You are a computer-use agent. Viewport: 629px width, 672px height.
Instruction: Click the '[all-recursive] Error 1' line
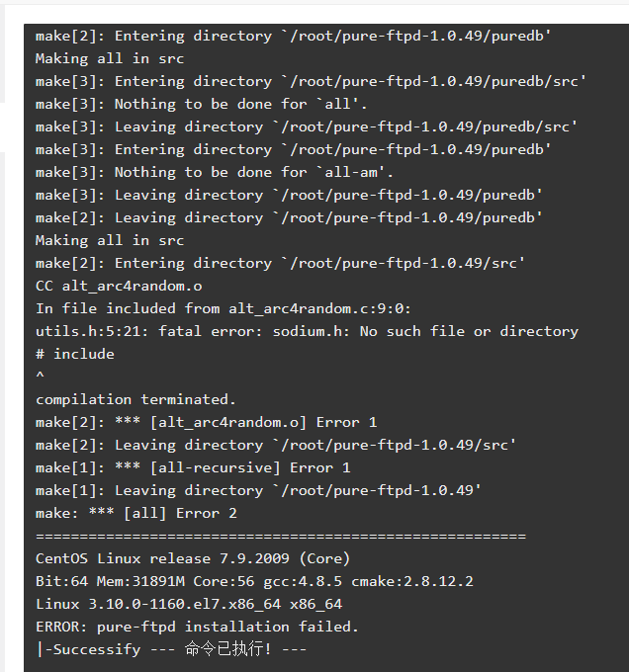[x=193, y=467]
